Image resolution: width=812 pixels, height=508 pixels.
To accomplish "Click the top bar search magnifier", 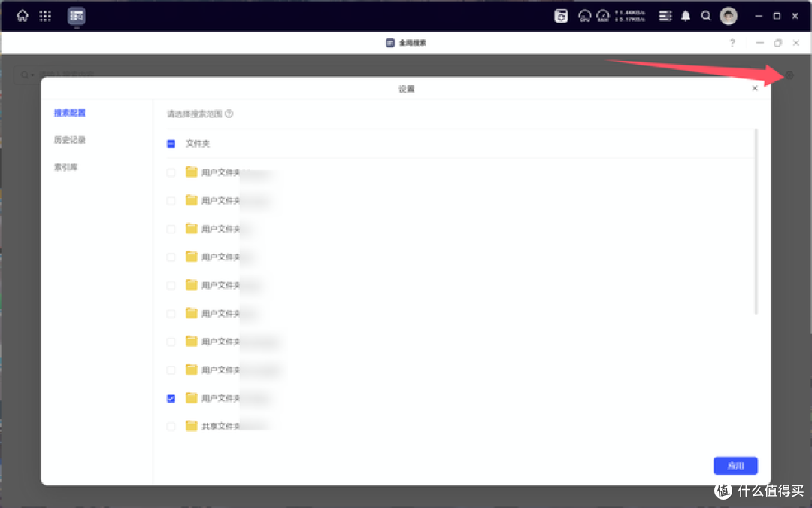I will [706, 16].
